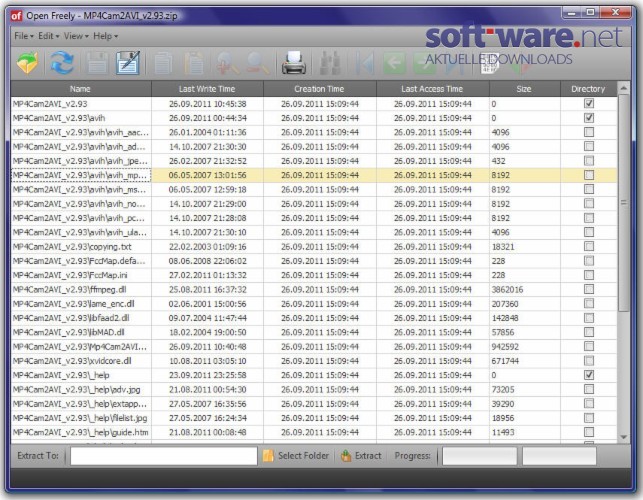Toggle Directory checkbox for MP4Cam2AVI_v2.93 root row
Screen dimensions: 643x500
(589, 103)
